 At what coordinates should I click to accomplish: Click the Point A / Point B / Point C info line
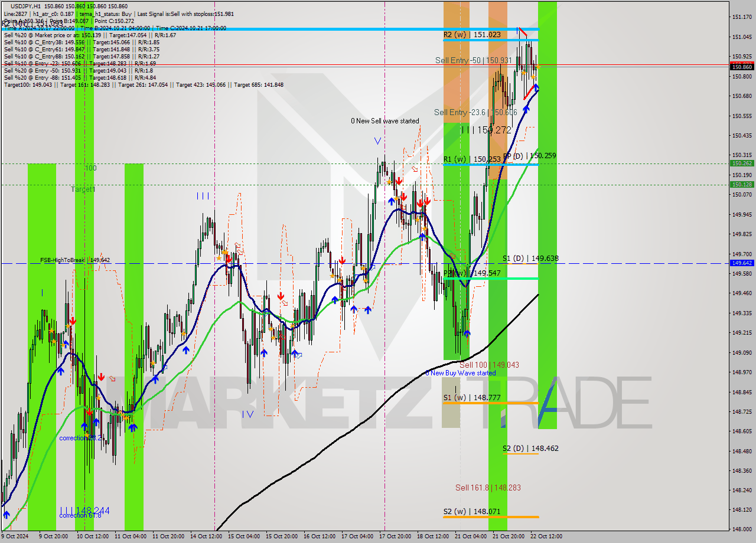click(x=69, y=21)
